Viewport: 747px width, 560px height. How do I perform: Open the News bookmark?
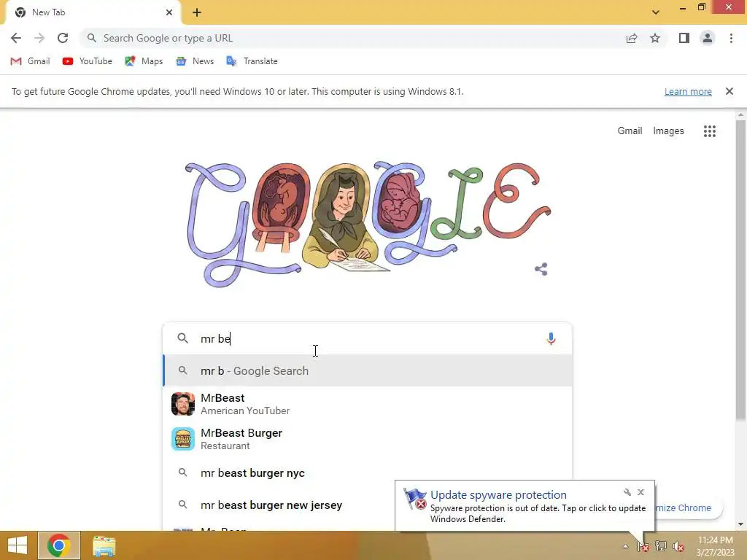195,61
